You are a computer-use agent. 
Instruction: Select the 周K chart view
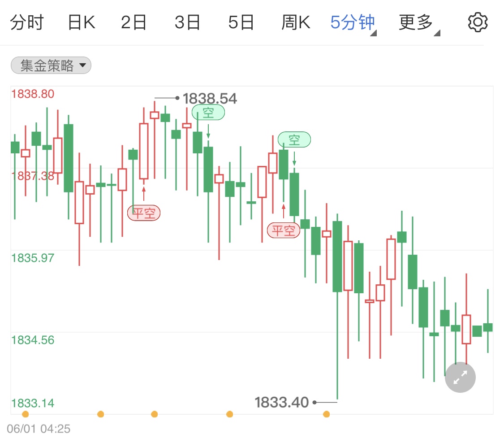(x=296, y=21)
